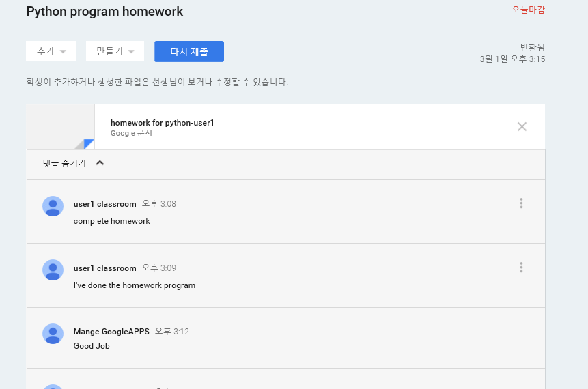Click the 다시 제출 button
The height and width of the screenshot is (389, 588).
[189, 51]
